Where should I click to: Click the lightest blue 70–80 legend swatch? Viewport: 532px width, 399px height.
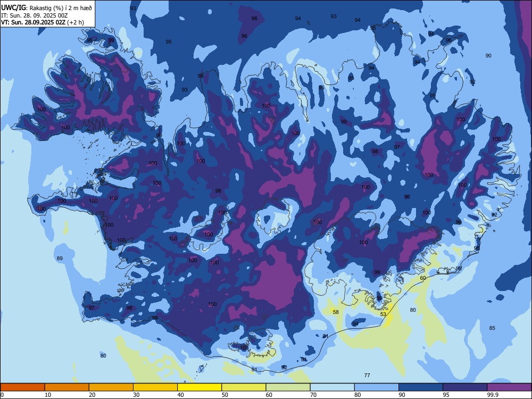pyautogui.click(x=332, y=387)
